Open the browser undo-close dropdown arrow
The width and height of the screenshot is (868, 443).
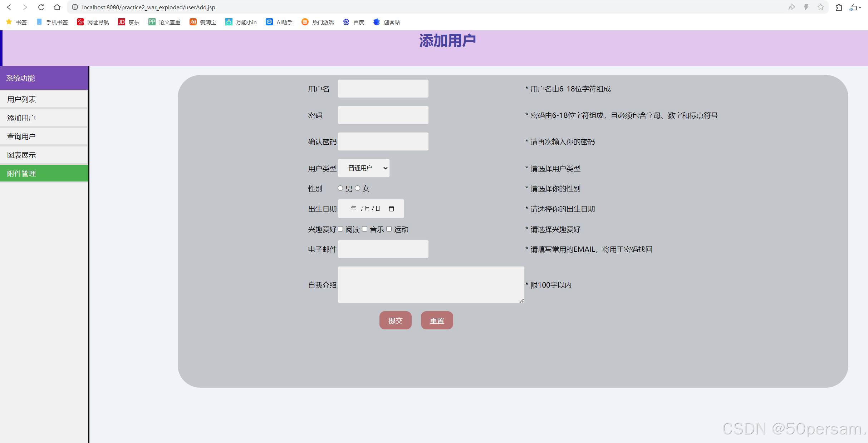860,8
